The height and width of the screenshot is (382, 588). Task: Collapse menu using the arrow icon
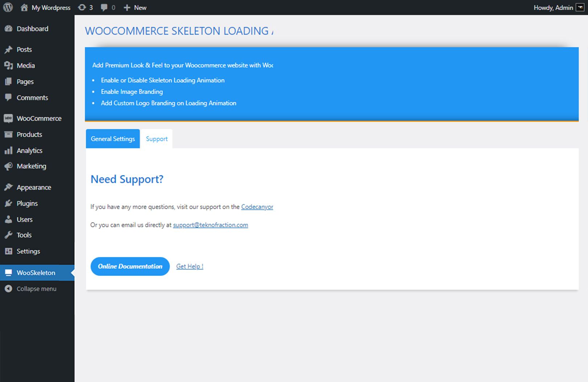pos(8,289)
